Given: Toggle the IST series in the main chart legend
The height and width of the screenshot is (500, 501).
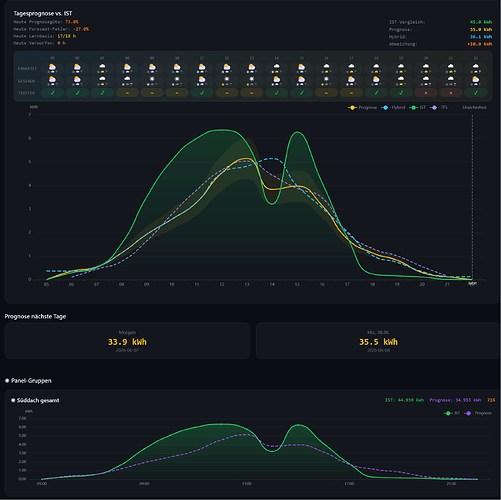Looking at the screenshot, I should pos(418,107).
